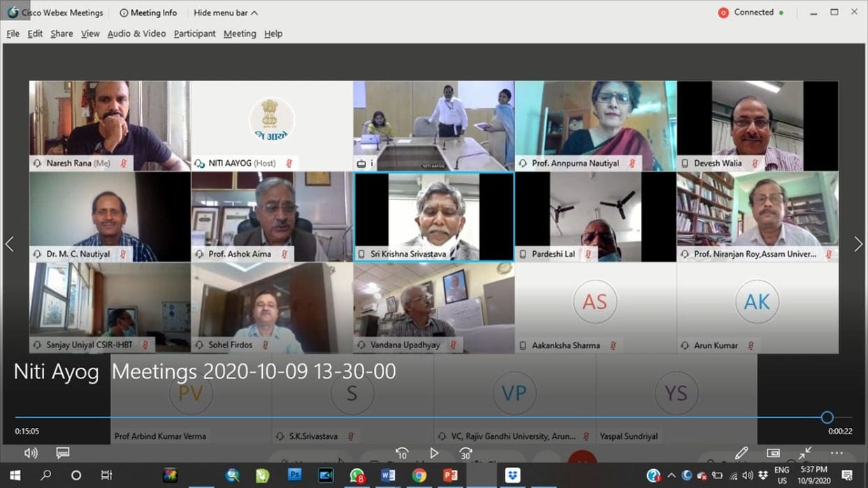This screenshot has height=488, width=868.
Task: Click the muted mic icon beside NITI AAYOG
Action: [289, 163]
